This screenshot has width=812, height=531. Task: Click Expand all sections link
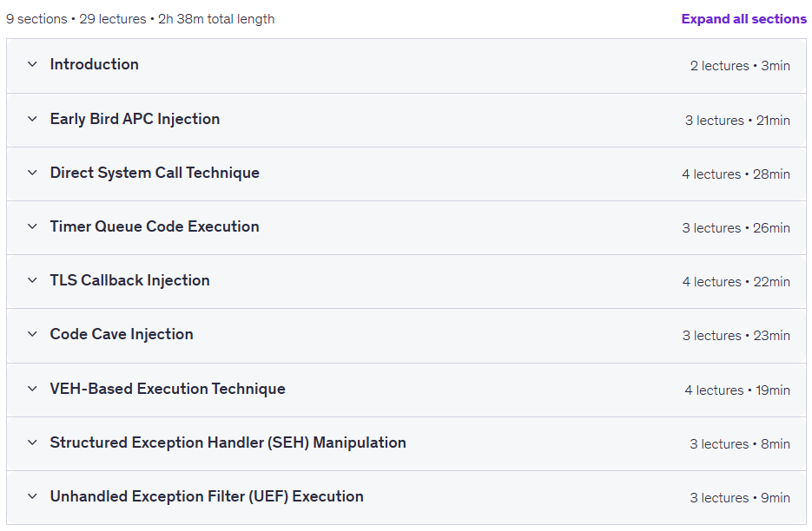(x=743, y=19)
